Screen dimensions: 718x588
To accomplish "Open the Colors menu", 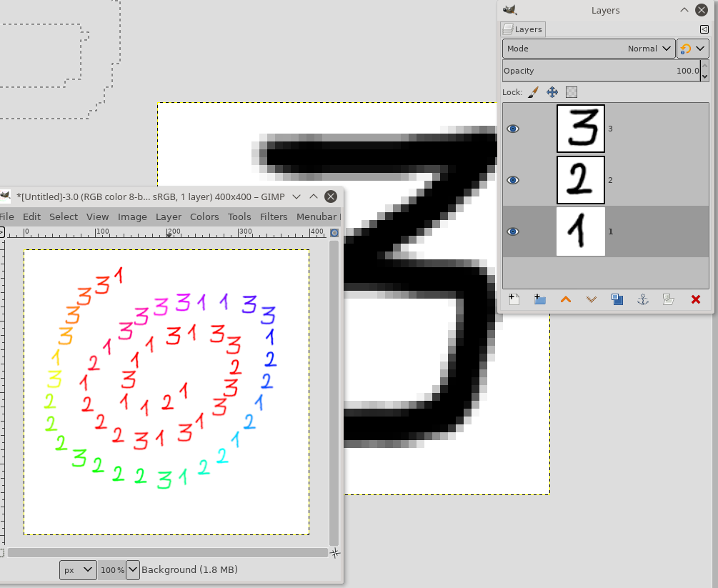I will [x=204, y=216].
